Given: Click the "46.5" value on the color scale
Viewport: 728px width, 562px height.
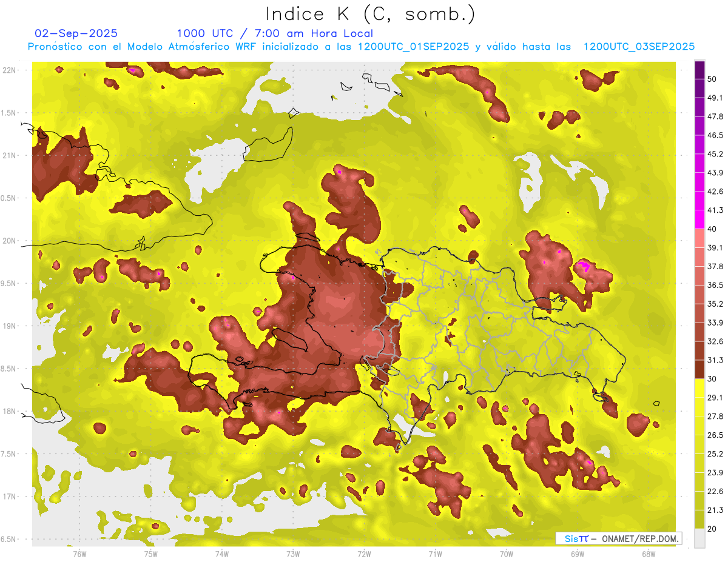Looking at the screenshot, I should 716,135.
